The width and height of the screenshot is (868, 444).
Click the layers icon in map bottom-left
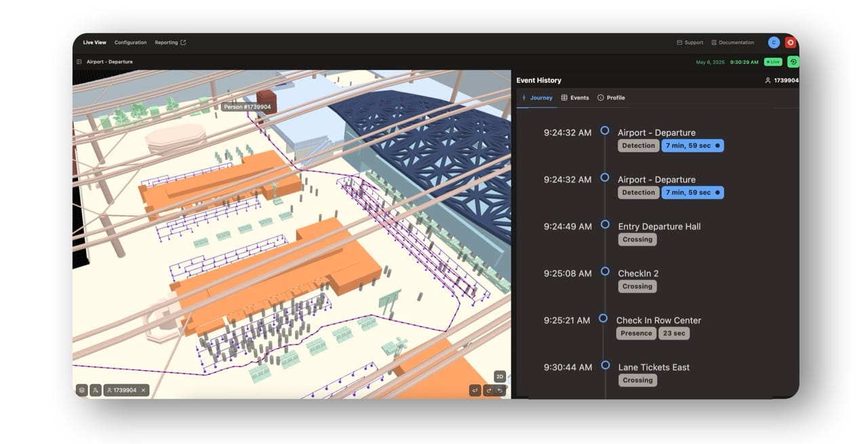[81, 390]
